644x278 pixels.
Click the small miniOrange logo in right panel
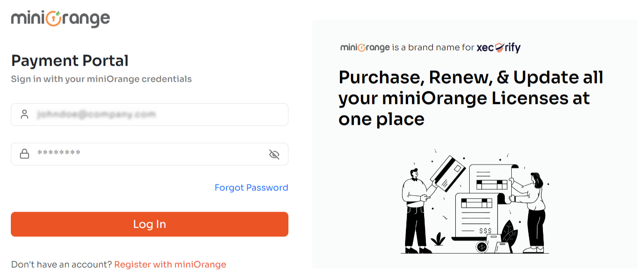click(x=365, y=47)
